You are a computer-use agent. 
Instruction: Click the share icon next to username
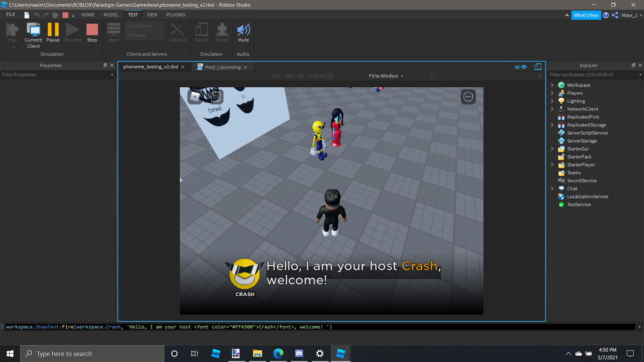[615, 15]
